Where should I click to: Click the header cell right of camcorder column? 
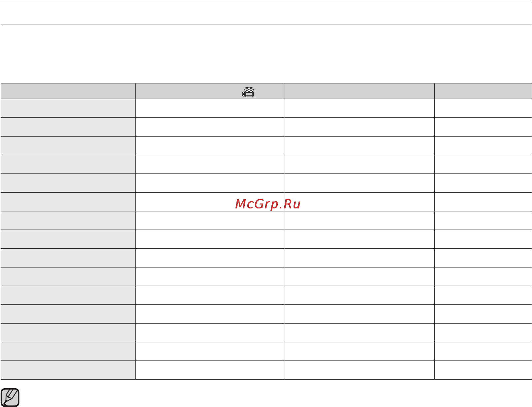click(x=360, y=91)
